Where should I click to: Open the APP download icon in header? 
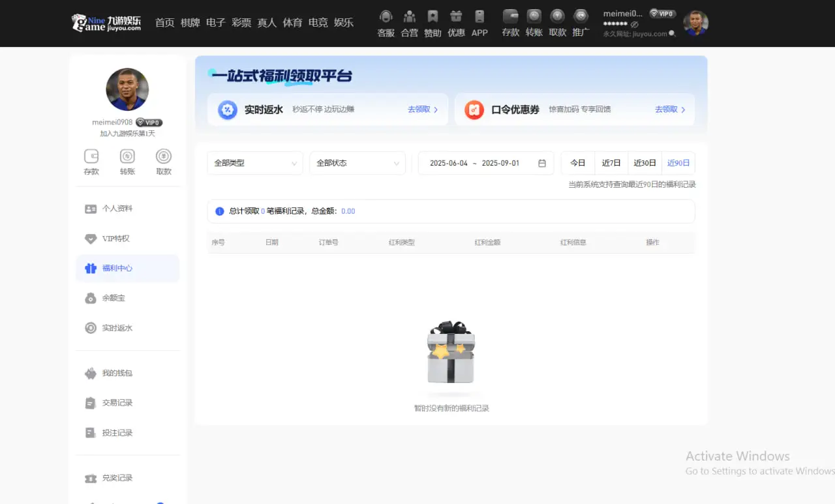coord(479,17)
